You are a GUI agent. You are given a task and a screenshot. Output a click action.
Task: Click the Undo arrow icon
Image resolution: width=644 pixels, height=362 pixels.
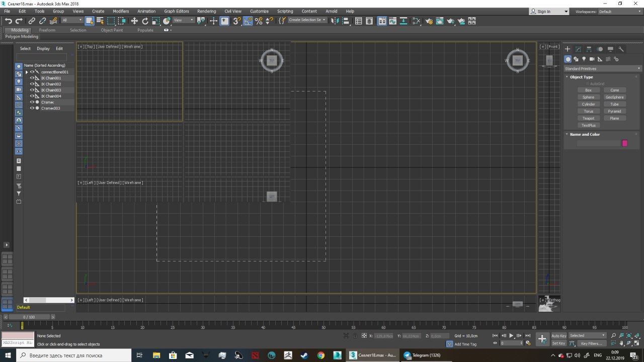9,21
